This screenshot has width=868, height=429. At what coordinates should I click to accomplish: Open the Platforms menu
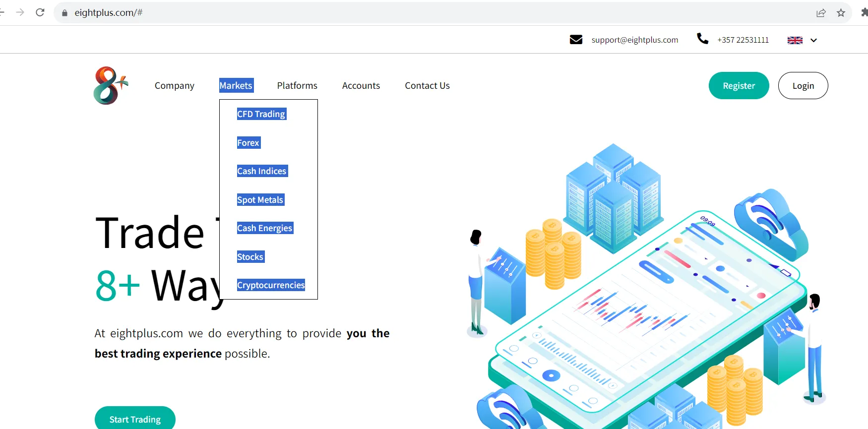(x=297, y=85)
